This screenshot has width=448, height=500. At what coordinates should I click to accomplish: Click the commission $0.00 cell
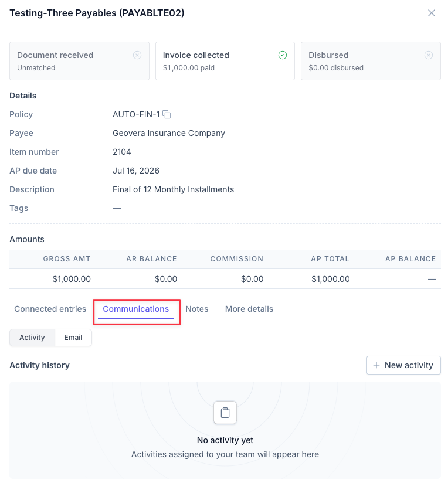coord(252,279)
